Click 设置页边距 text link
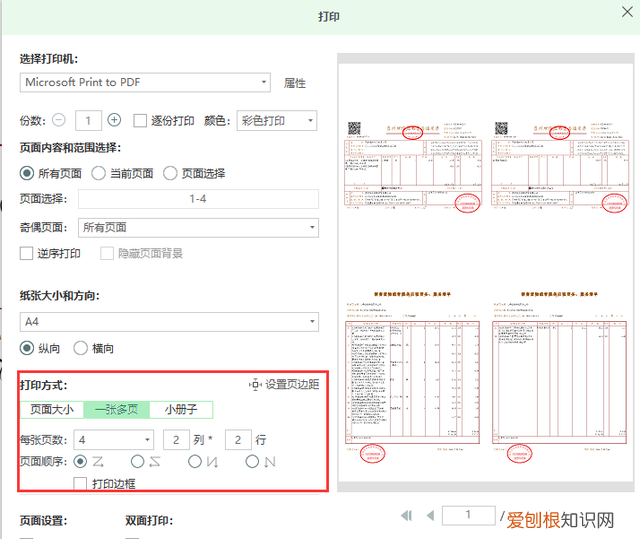The image size is (640, 539). pyautogui.click(x=292, y=384)
